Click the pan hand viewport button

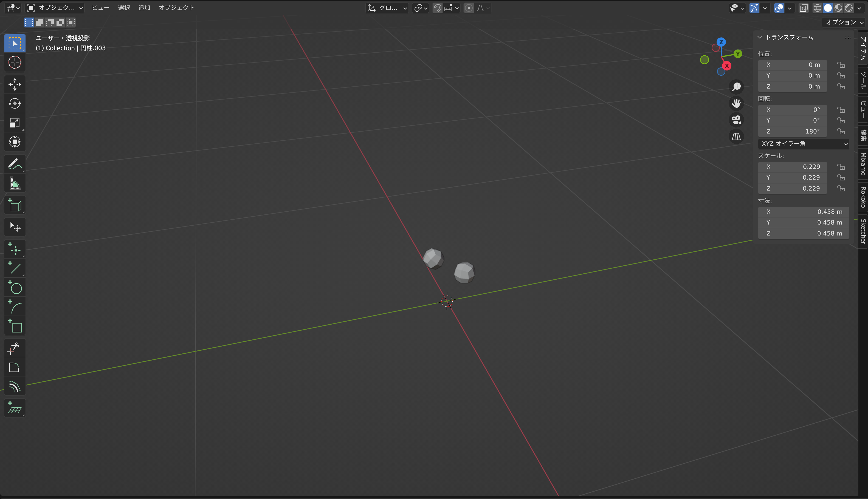(736, 103)
